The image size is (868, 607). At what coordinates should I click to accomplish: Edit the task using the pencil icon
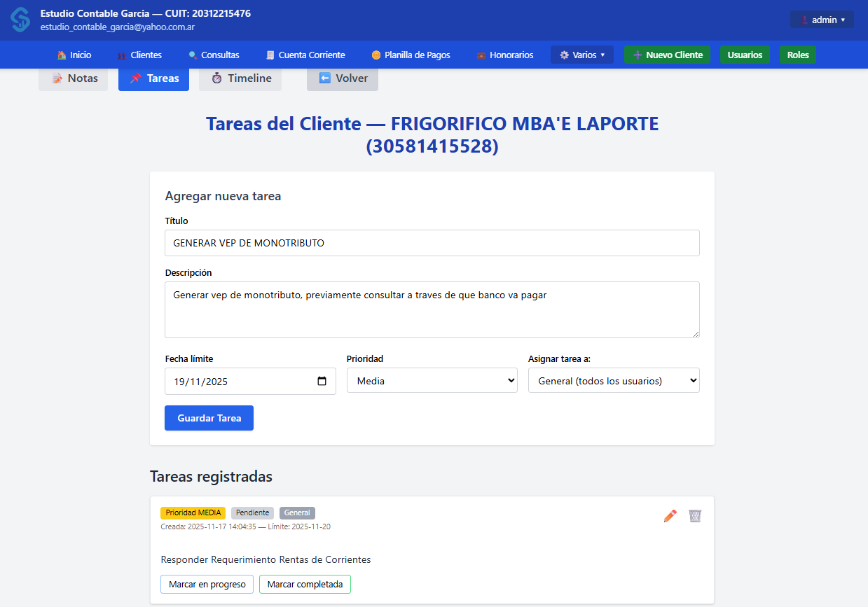(670, 515)
